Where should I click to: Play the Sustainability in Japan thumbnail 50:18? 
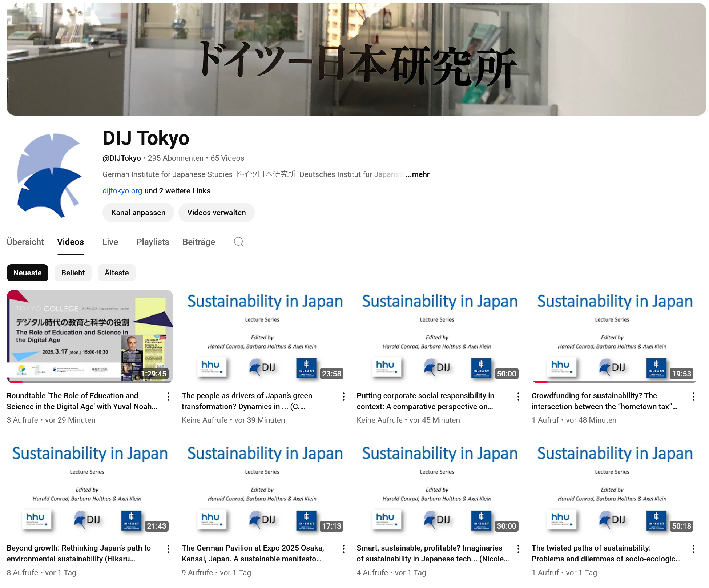click(x=615, y=489)
